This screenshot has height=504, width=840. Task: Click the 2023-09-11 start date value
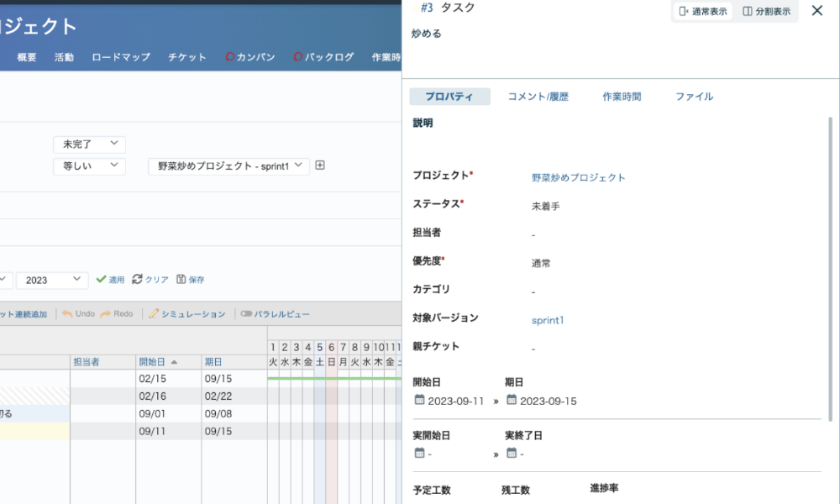click(x=456, y=402)
